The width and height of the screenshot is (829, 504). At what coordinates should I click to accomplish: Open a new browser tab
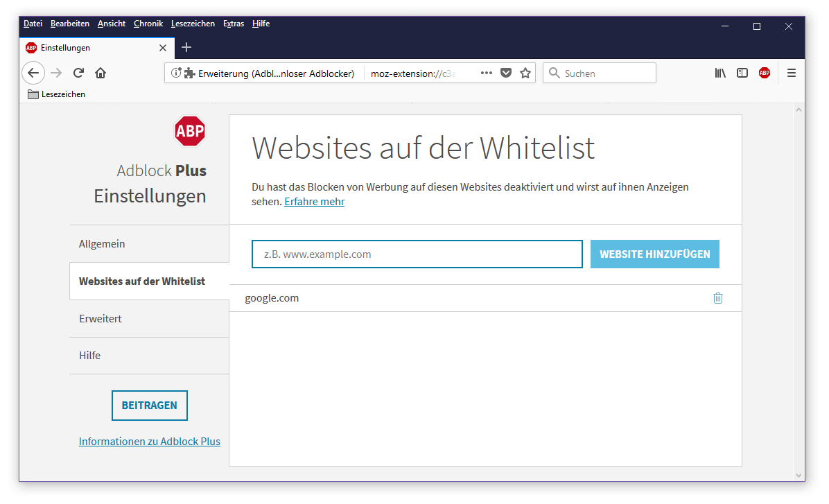click(186, 48)
